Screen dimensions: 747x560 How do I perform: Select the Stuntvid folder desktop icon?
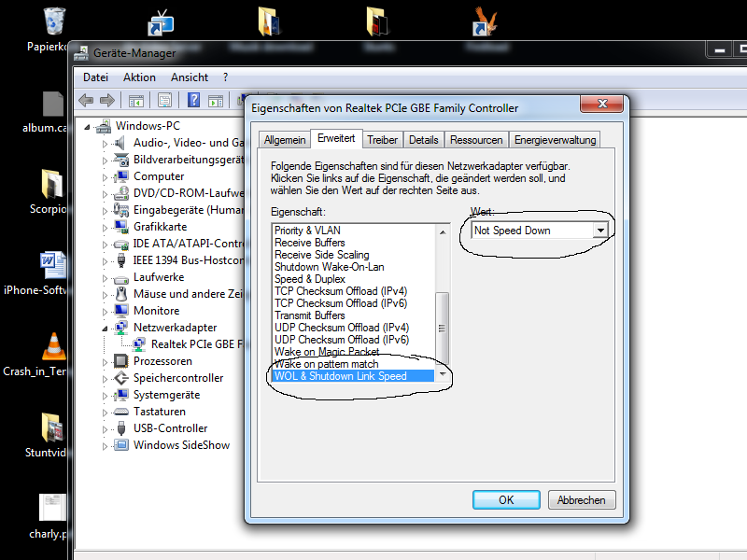52,427
